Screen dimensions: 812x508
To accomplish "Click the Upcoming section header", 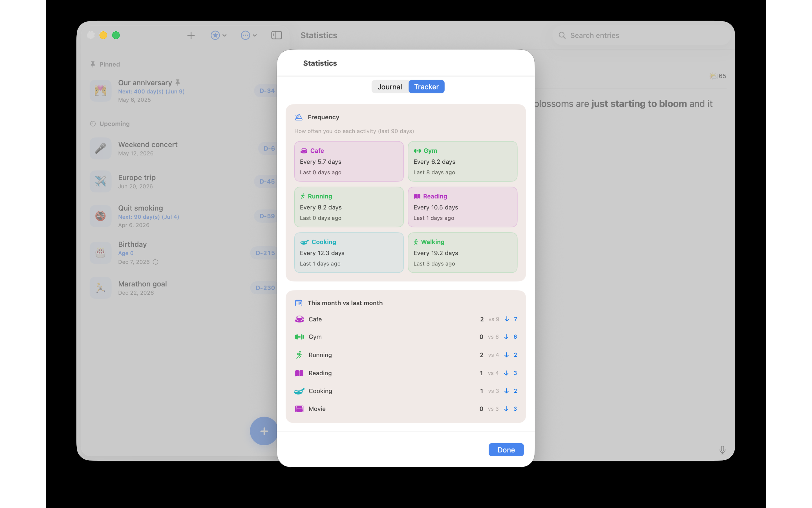I will click(x=110, y=124).
